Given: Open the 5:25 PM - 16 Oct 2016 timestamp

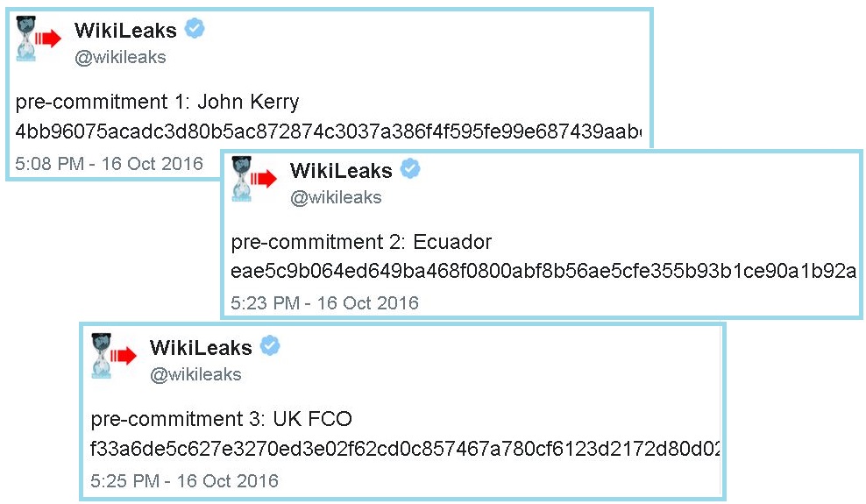Looking at the screenshot, I should (x=184, y=481).
